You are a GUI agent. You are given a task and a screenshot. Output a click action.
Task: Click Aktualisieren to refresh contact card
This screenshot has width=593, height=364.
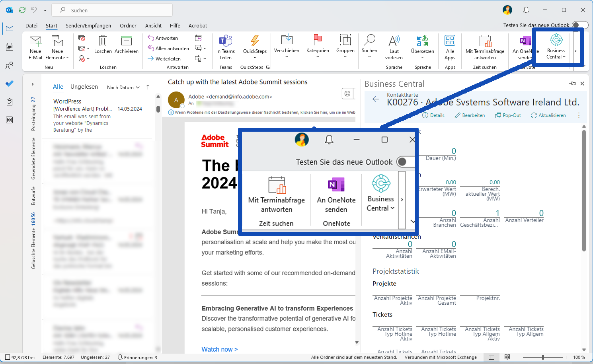(x=548, y=115)
